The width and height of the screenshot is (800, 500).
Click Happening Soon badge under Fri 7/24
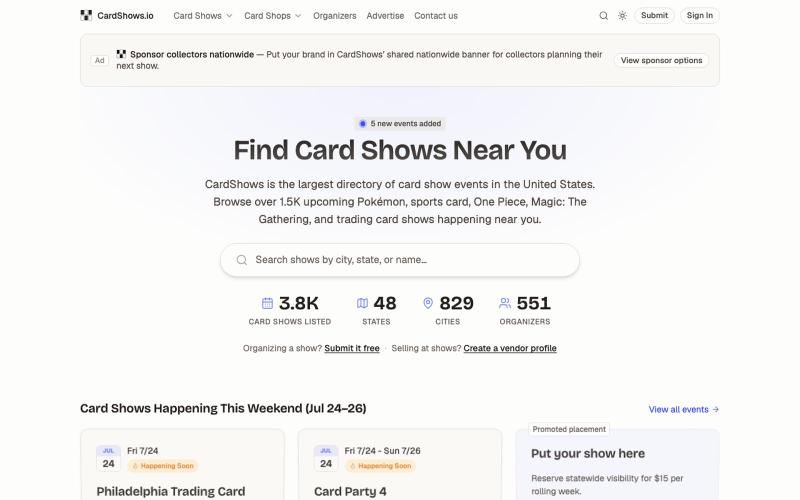point(163,466)
